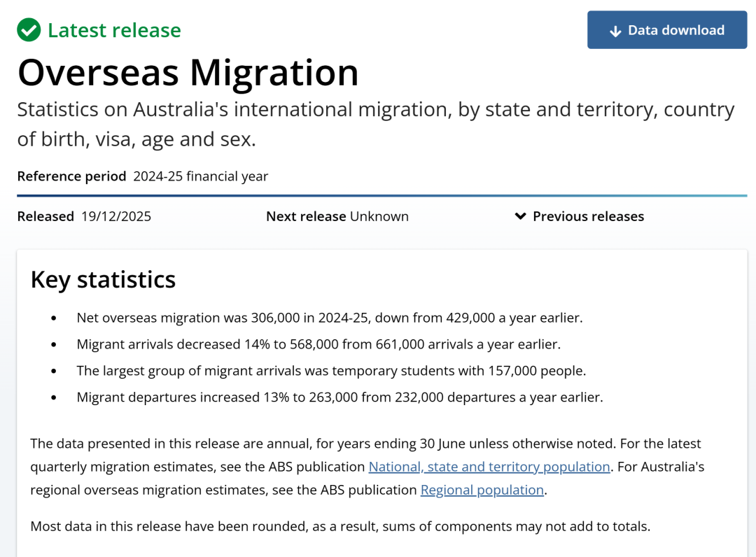756x557 pixels.
Task: Click the Next release Unknown text
Action: pos(337,216)
